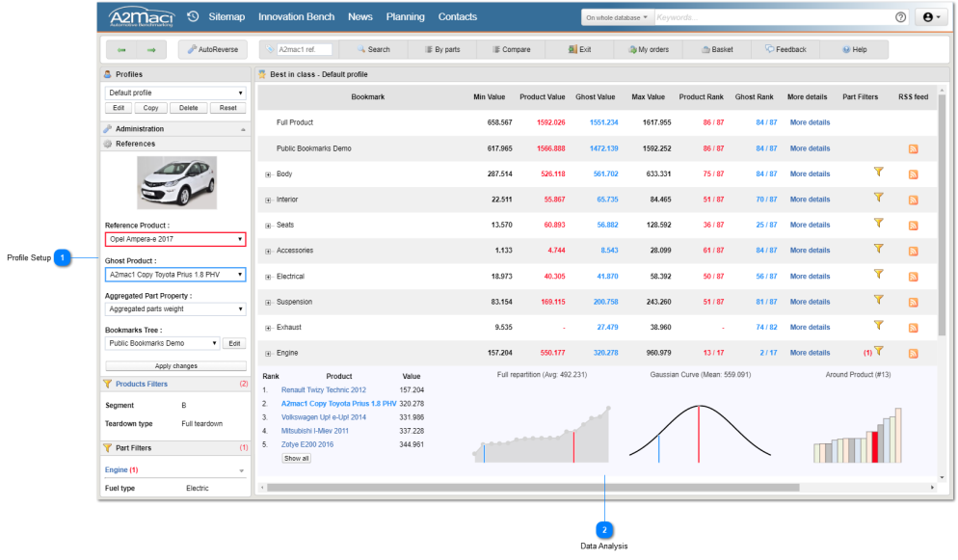Open the Basket from the toolbar
The height and width of the screenshot is (560, 958).
coord(717,49)
